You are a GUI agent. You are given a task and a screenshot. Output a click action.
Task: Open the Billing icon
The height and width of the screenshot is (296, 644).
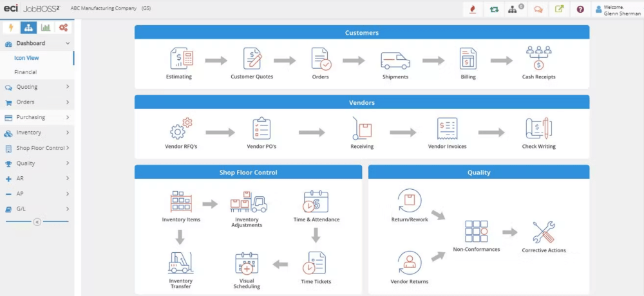coord(468,59)
